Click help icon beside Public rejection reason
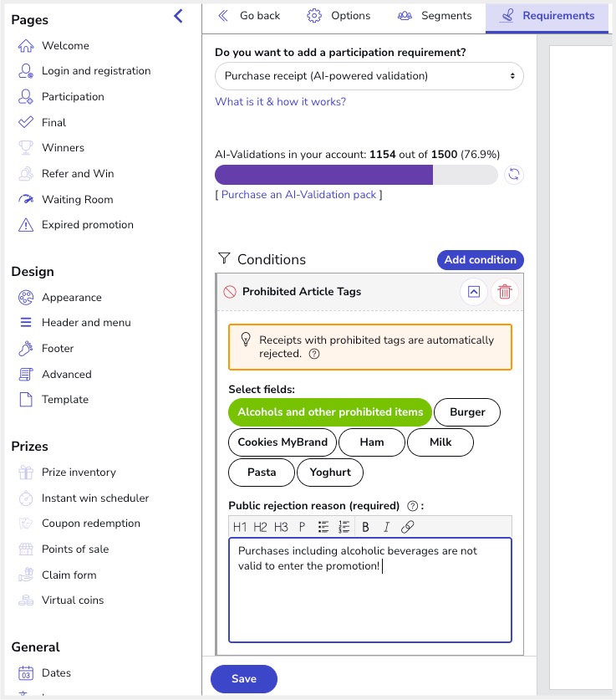This screenshot has height=700, width=616. 412,506
